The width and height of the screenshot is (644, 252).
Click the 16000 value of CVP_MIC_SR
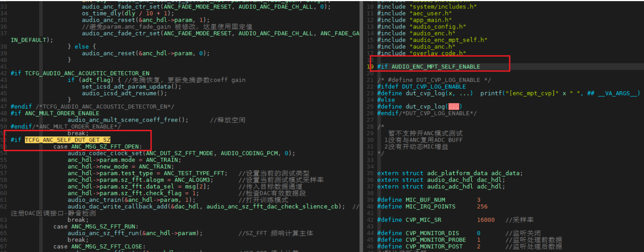coord(486,220)
